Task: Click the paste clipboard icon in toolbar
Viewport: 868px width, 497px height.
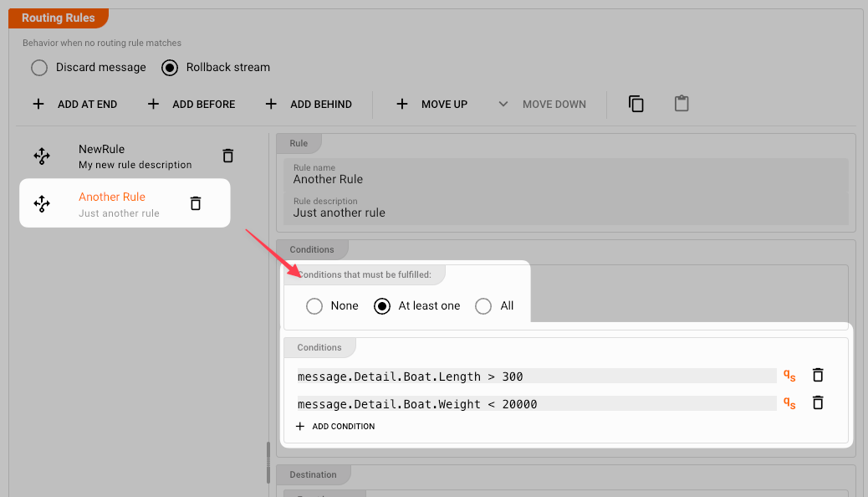Action: point(682,104)
